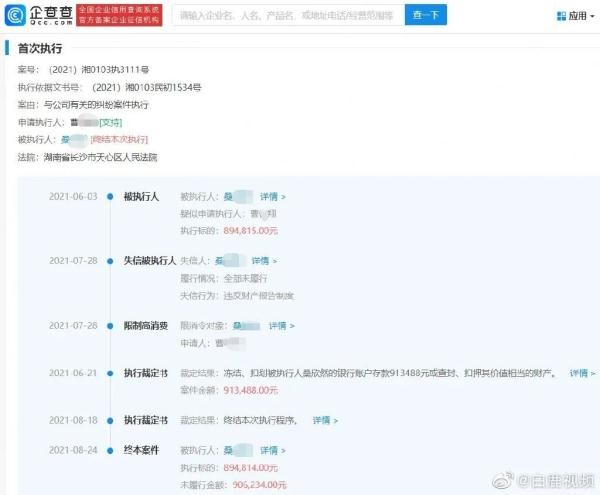Open 详情 for the 终本案件 entry
Image resolution: width=600 pixels, height=495 pixels.
[x=273, y=450]
